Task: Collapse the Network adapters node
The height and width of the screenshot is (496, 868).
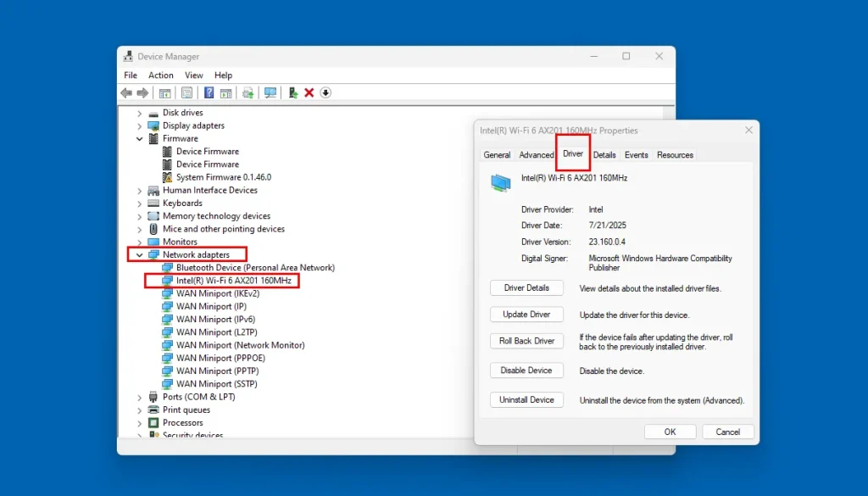Action: point(140,255)
